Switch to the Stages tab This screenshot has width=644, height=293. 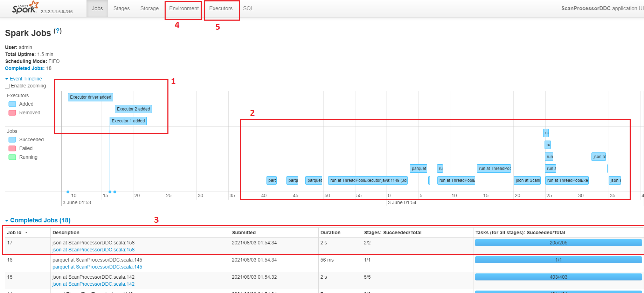(122, 8)
